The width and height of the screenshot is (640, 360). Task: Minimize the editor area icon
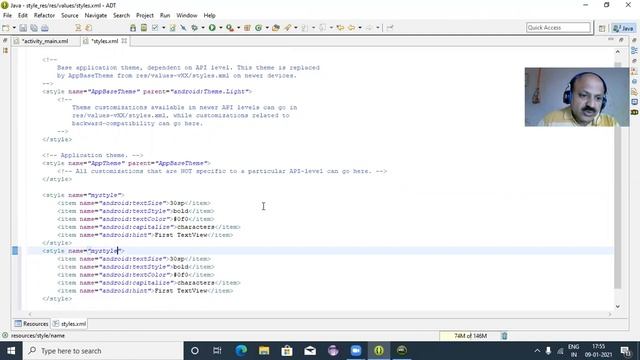[x=611, y=40]
